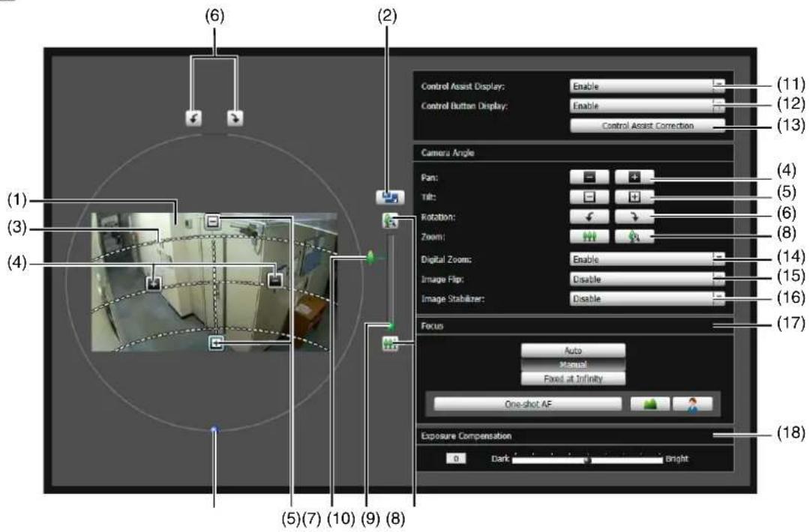Click Pan minus button in Camera Angle panel
This screenshot has width=809, height=532.
589,177
